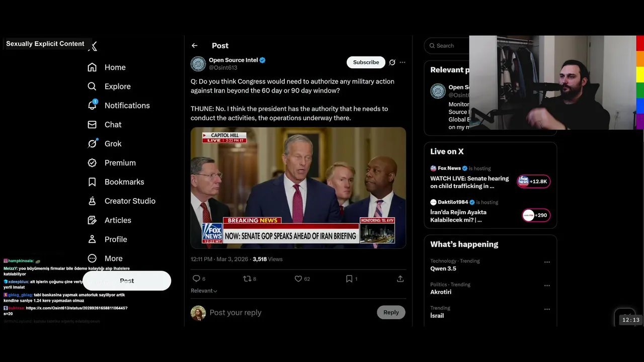Click the Notifications bell icon
This screenshot has width=644, height=362.
92,106
